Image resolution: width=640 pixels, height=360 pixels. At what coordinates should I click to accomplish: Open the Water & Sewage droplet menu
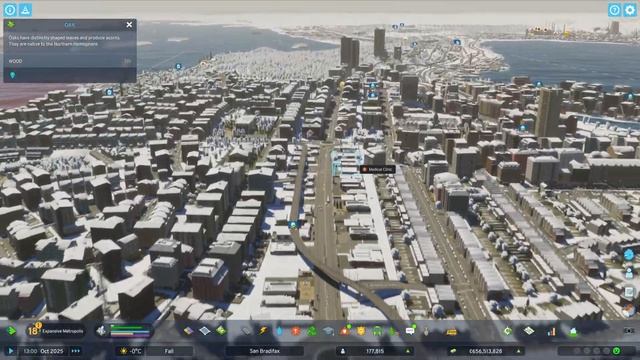pos(279,331)
